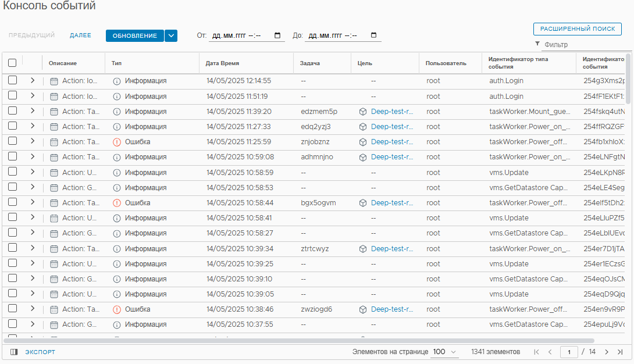This screenshot has height=364, width=634.
Task: Select the checkbox for the 11:25:59 error event
Action: [x=13, y=141]
